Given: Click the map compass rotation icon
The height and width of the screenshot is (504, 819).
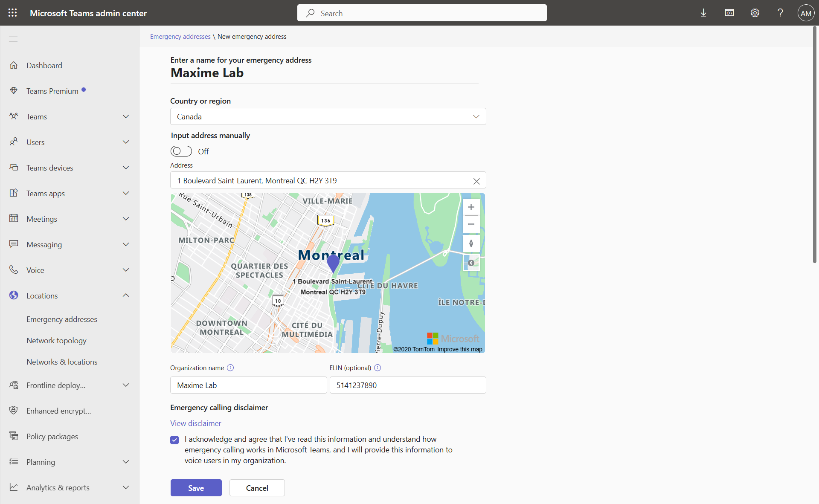Looking at the screenshot, I should (x=471, y=243).
